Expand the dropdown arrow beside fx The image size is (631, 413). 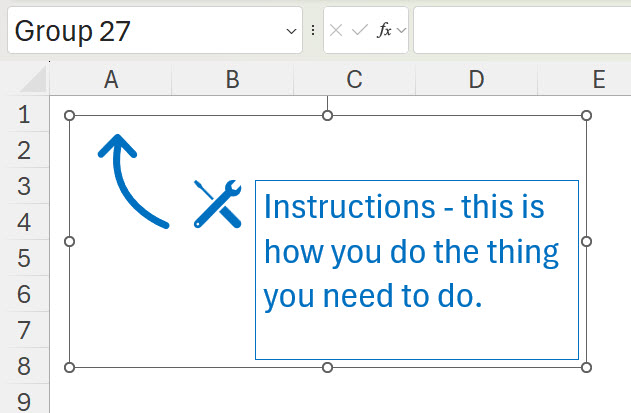[x=402, y=31]
